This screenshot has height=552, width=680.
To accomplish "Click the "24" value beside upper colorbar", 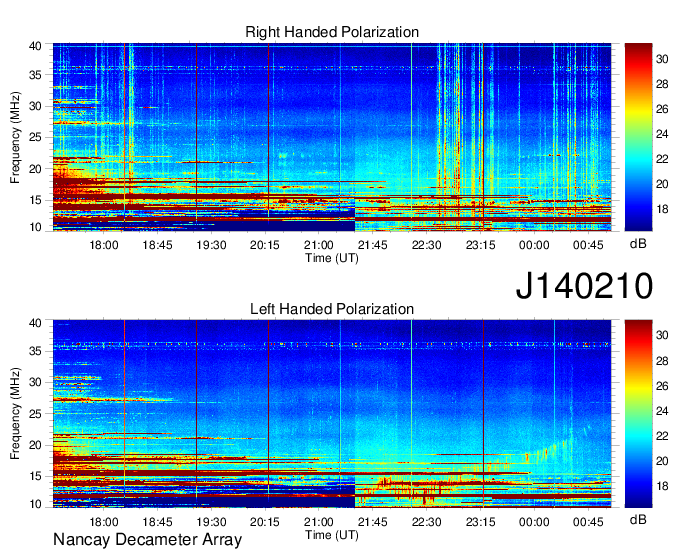I will [x=662, y=134].
